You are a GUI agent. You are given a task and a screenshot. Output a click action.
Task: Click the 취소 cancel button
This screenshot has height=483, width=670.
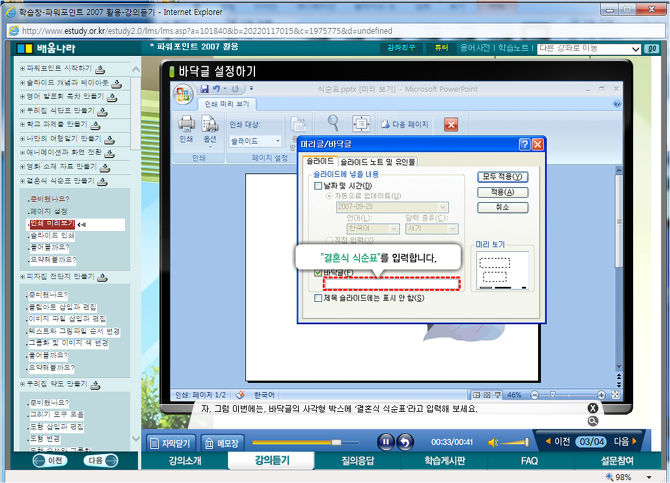(502, 207)
